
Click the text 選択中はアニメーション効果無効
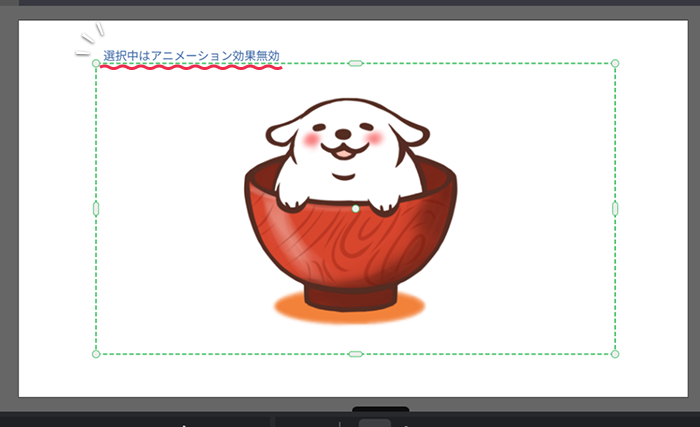coord(192,56)
